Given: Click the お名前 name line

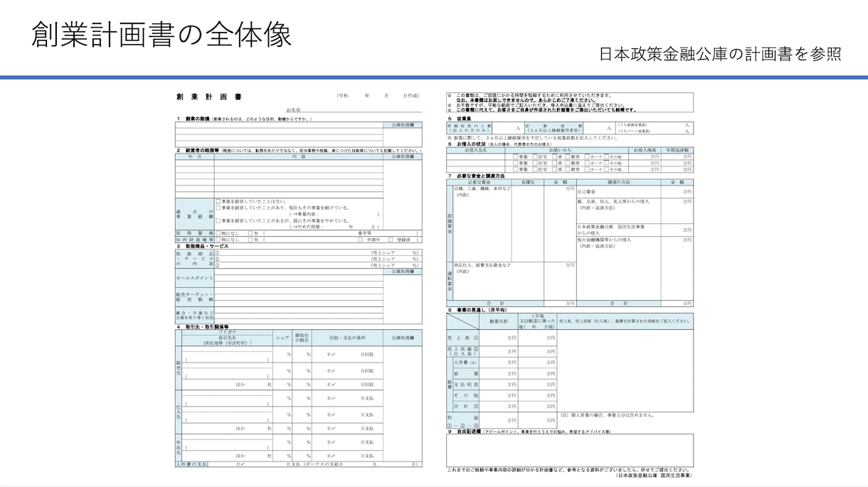Looking at the screenshot, I should (354, 110).
